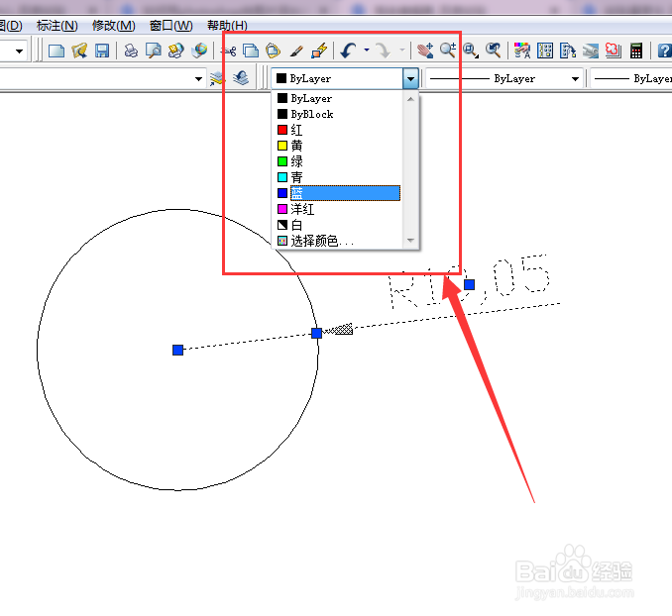The height and width of the screenshot is (616, 672).
Task: Click the grip on the circle's edge
Action: pos(317,333)
